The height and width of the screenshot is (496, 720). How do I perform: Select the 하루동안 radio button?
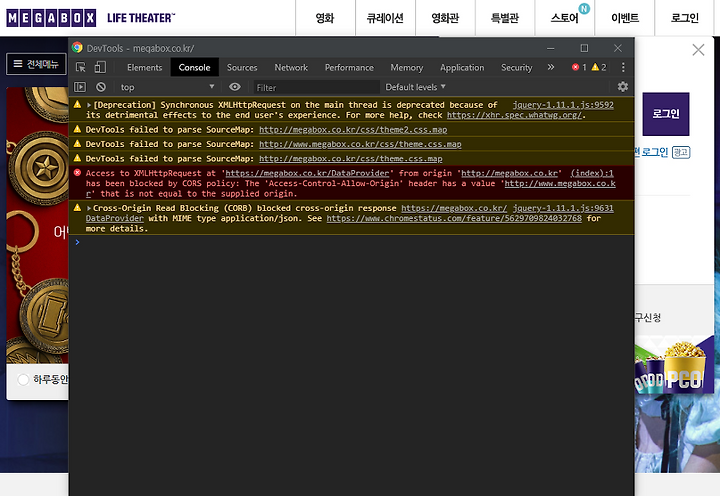(x=22, y=379)
